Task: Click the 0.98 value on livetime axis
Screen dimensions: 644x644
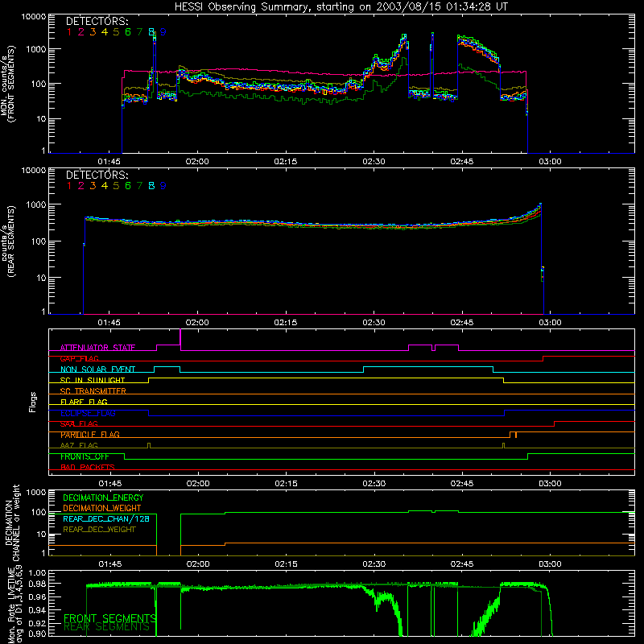Action: pos(37,584)
